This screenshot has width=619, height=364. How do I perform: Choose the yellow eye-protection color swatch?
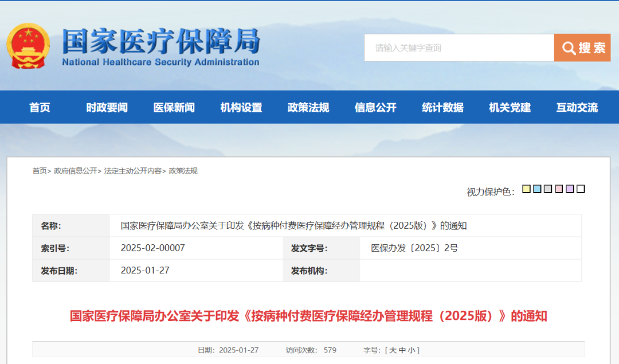coord(526,189)
